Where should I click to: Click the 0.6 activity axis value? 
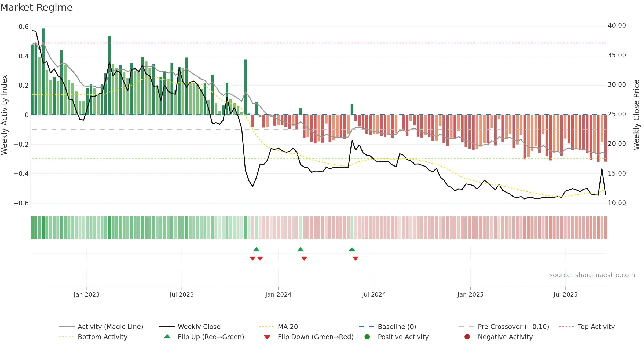(24, 27)
